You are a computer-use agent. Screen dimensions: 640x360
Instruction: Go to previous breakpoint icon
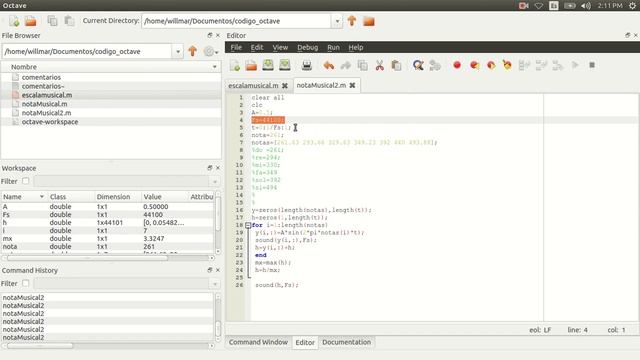tap(491, 65)
